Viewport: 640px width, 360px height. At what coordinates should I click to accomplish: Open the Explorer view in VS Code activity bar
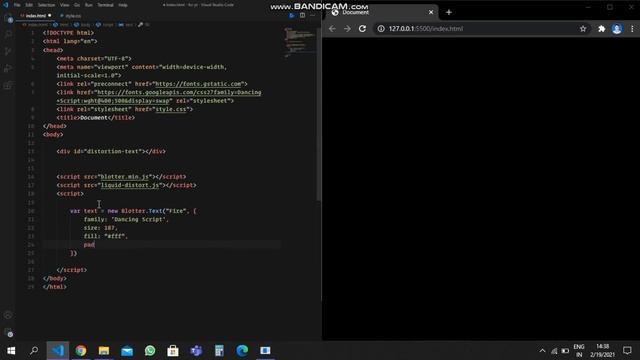[9, 19]
